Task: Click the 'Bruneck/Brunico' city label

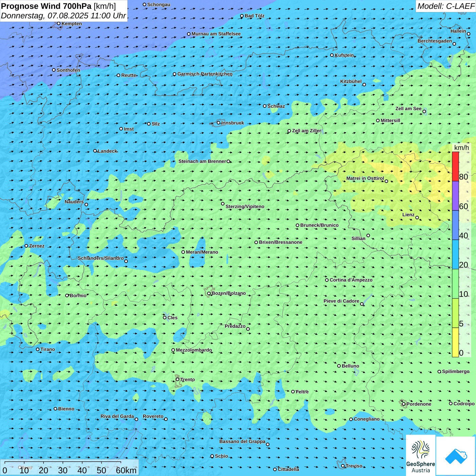Action: tap(319, 225)
